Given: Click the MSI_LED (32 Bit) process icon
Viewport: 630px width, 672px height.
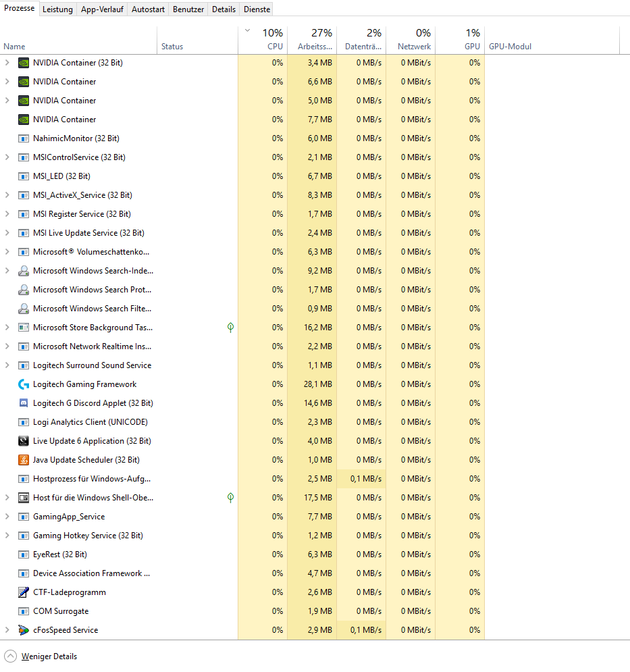Looking at the screenshot, I should pyautogui.click(x=24, y=176).
